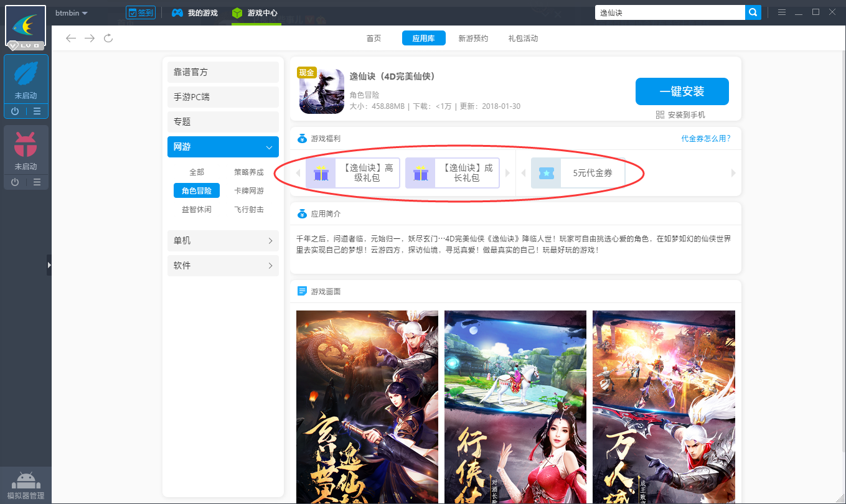Open the 新游预约 tab
The width and height of the screenshot is (846, 504).
[473, 39]
